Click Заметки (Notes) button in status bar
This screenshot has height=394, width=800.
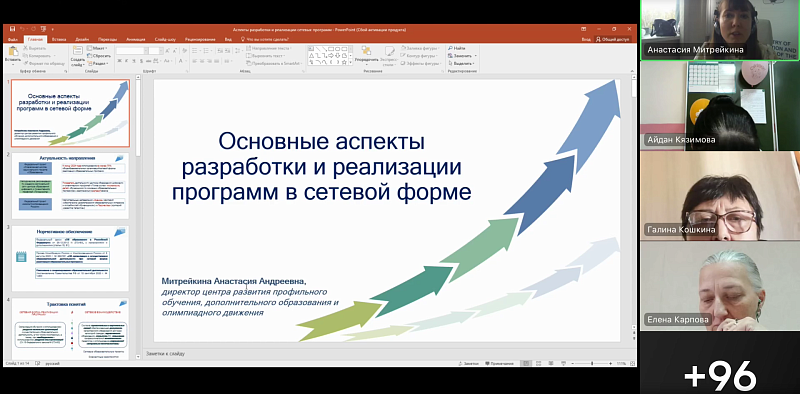pos(469,363)
